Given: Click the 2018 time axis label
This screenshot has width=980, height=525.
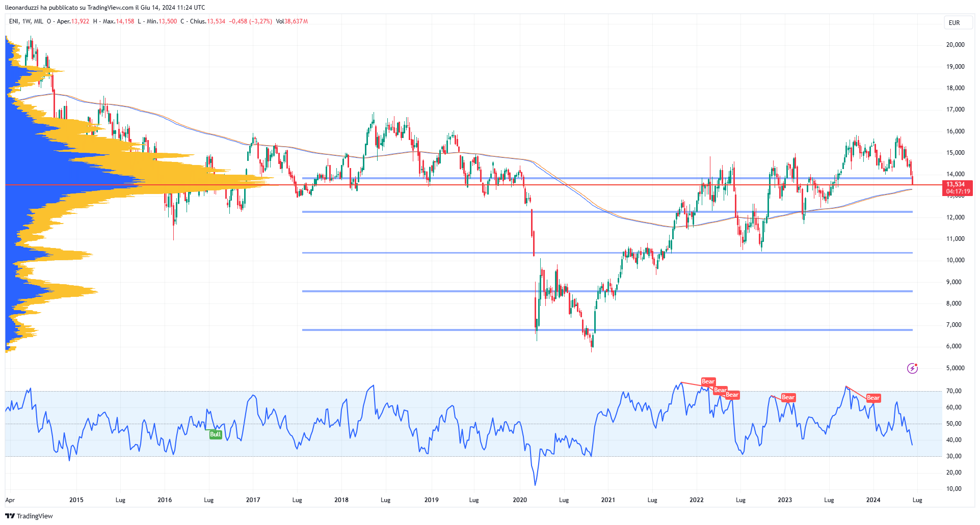Looking at the screenshot, I should pos(341,500).
